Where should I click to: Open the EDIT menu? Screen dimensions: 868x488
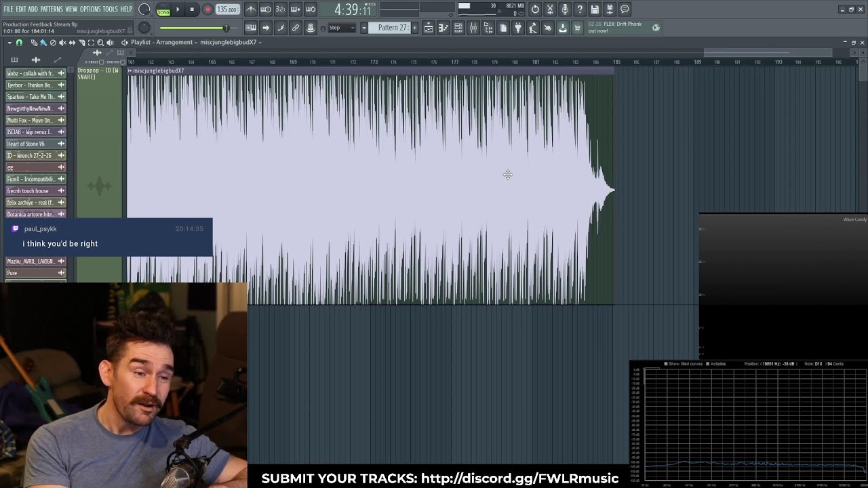point(21,9)
